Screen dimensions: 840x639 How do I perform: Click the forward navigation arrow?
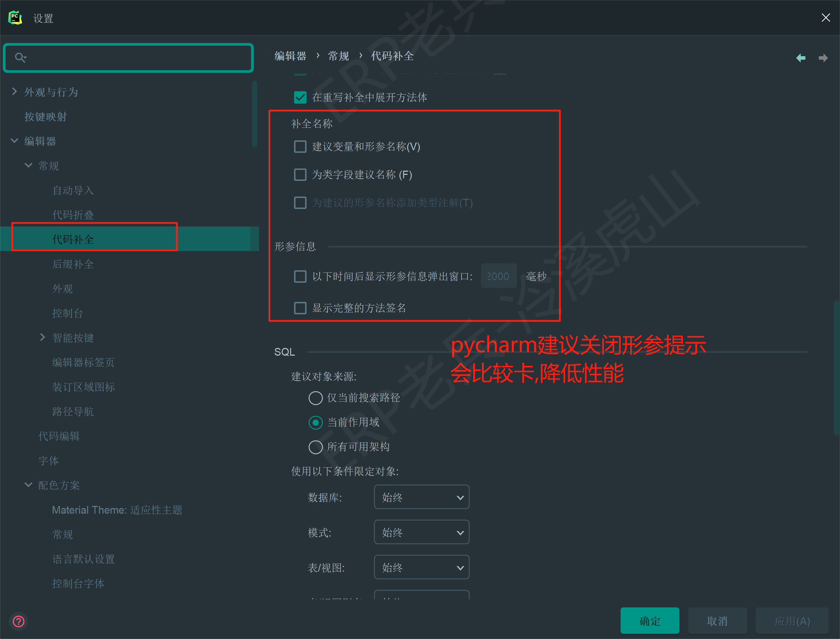823,58
